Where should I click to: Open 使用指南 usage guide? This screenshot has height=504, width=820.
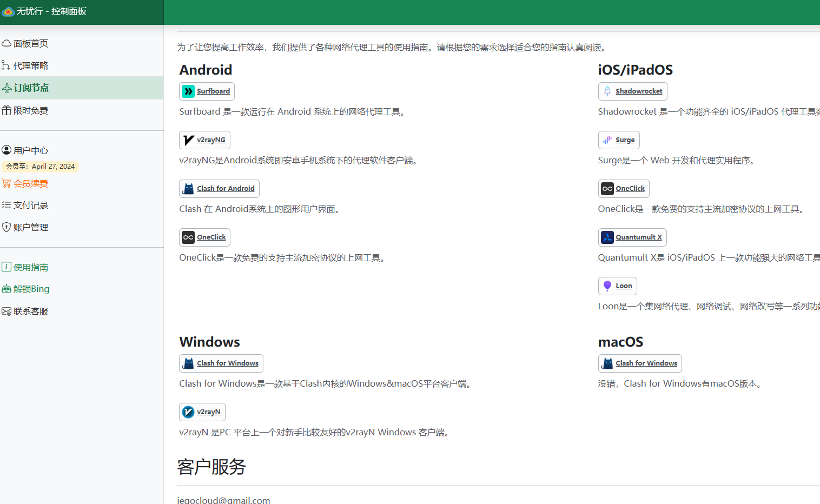[x=82, y=267]
